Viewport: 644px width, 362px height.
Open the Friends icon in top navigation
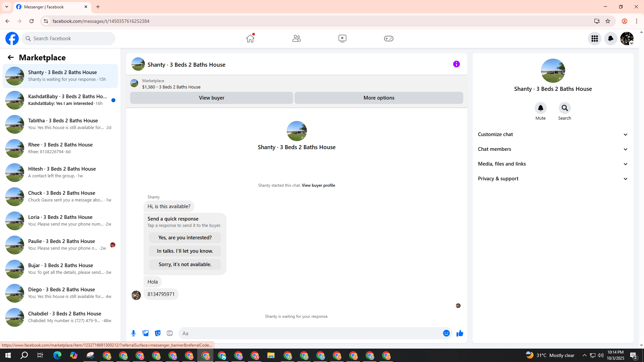[x=297, y=39]
